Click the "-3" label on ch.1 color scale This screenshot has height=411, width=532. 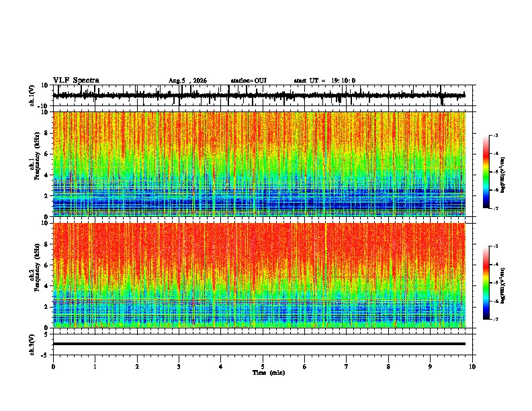496,136
